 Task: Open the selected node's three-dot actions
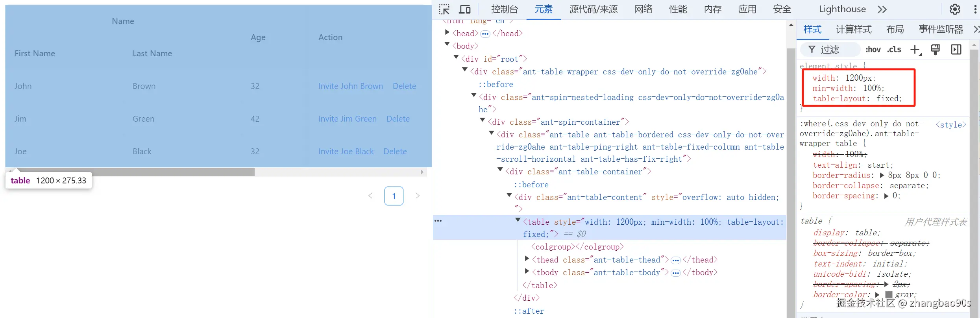(438, 221)
